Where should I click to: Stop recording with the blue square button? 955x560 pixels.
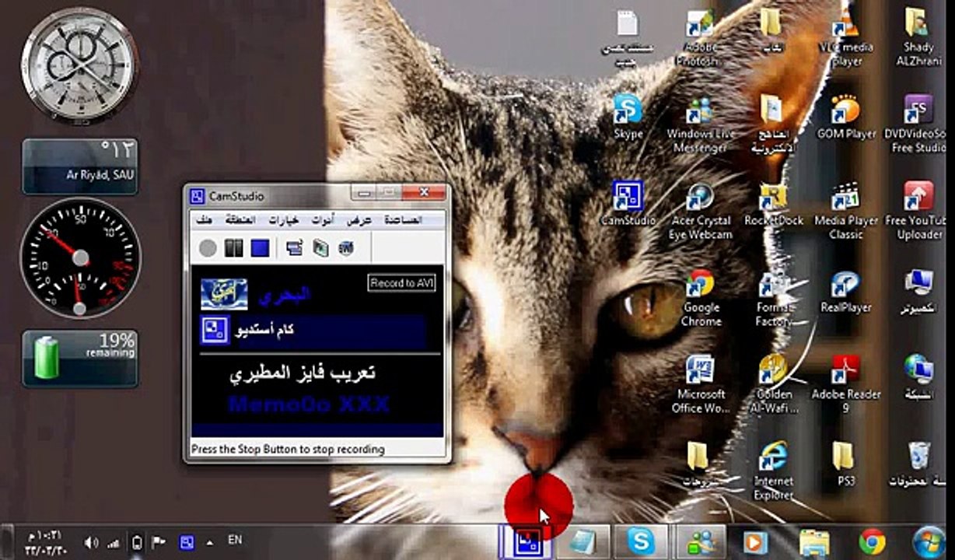[x=260, y=248]
